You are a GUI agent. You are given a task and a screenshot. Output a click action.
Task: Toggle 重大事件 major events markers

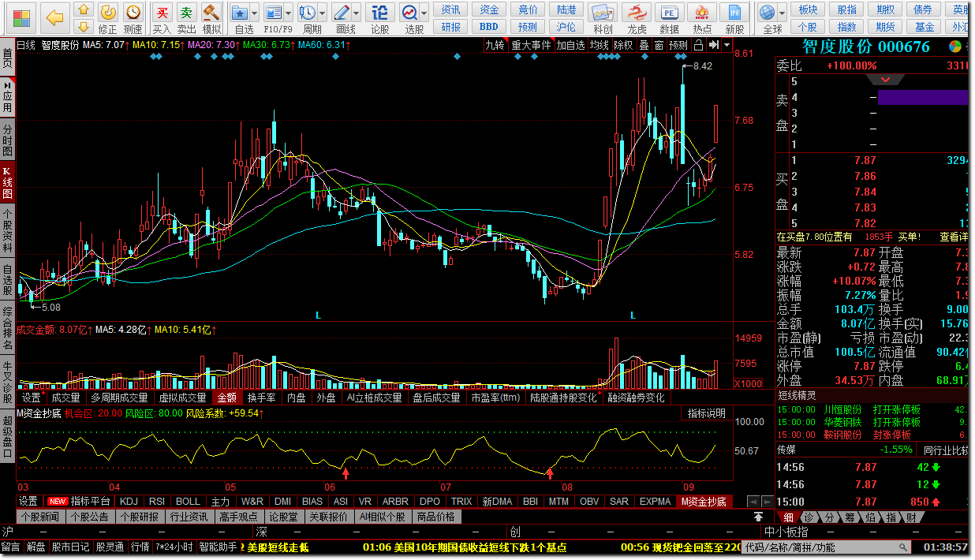(531, 45)
